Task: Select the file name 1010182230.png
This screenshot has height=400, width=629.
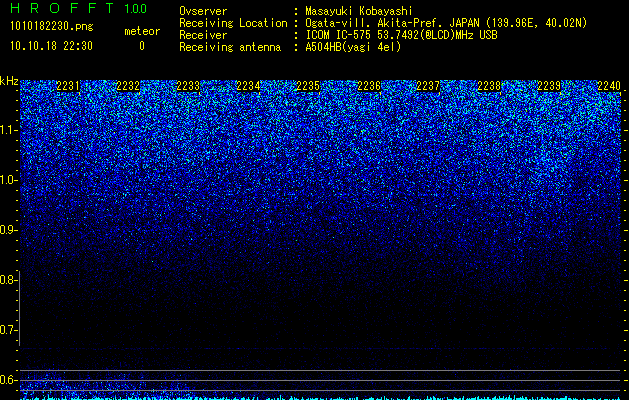Action: 52,27
